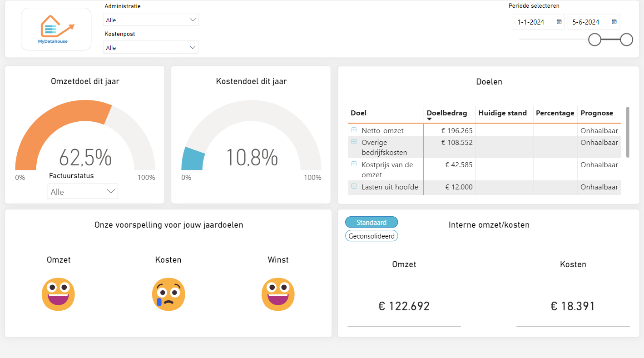Click the happy emoji under Winst
The height and width of the screenshot is (358, 644).
click(x=278, y=294)
